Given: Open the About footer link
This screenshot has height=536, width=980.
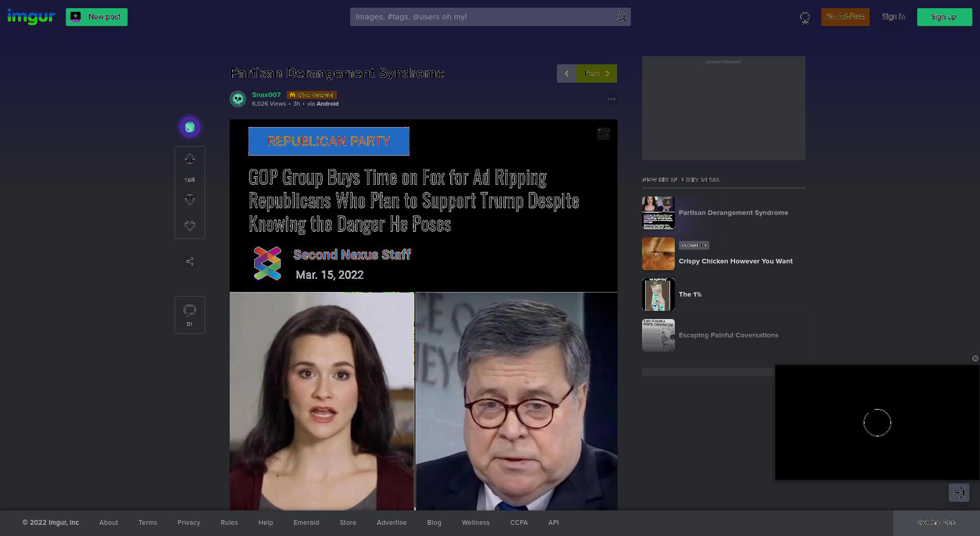Looking at the screenshot, I should [109, 523].
